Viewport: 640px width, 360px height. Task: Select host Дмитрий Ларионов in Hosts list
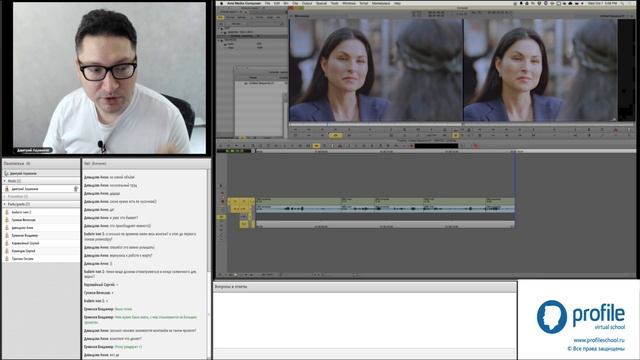click(41, 189)
